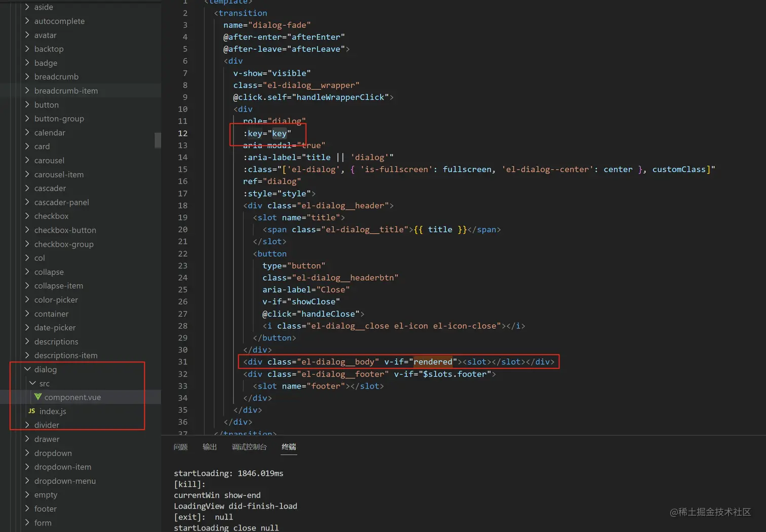Screen dimensions: 766x532
Task: Click the Vue icon beside component.vue
Action: tap(38, 397)
